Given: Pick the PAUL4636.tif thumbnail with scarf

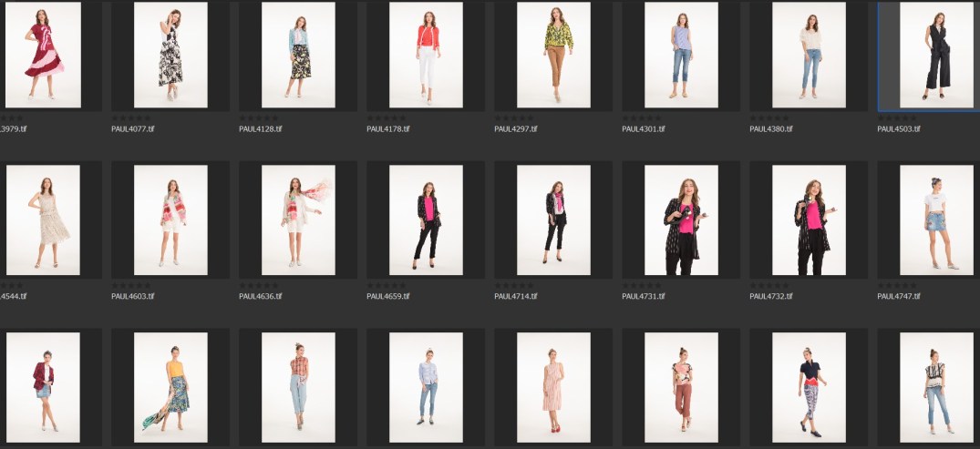Looking at the screenshot, I should tap(298, 219).
